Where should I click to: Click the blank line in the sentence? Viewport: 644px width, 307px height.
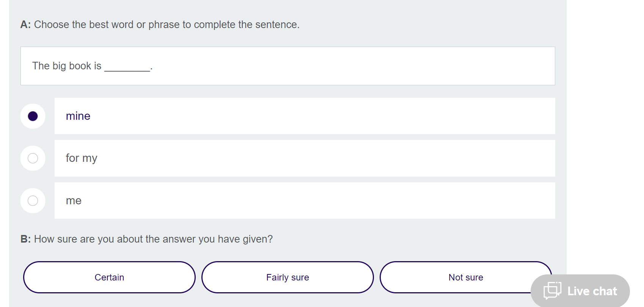[x=127, y=68]
